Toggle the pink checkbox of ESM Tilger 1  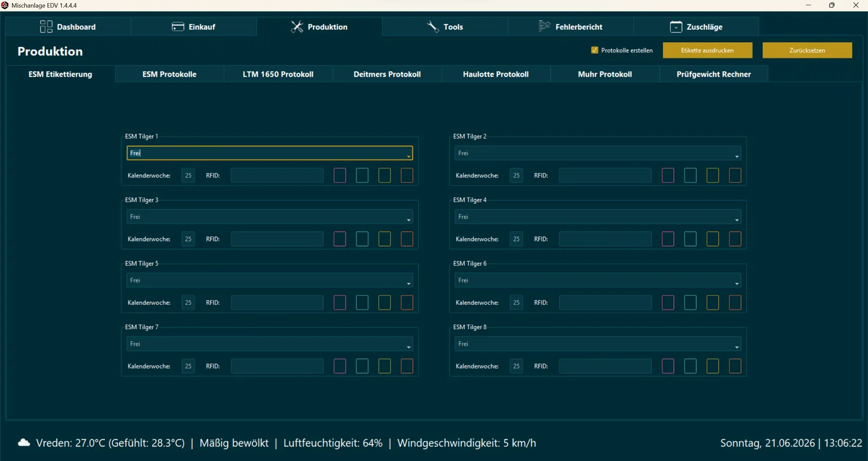click(340, 175)
